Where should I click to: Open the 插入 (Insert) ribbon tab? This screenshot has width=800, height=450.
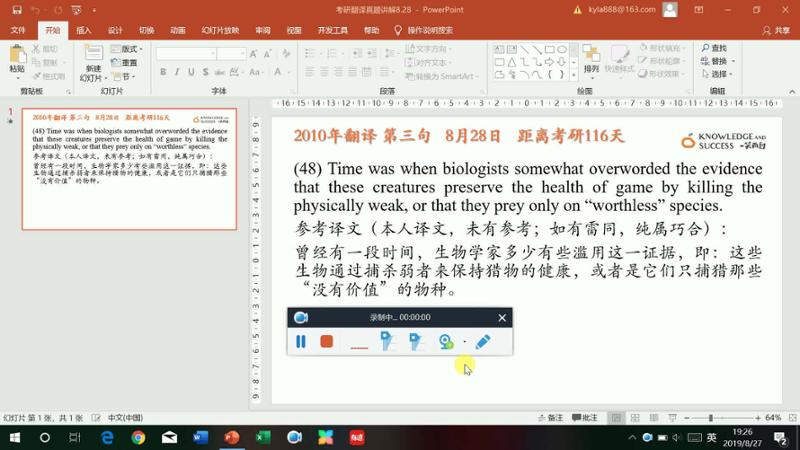pyautogui.click(x=84, y=30)
